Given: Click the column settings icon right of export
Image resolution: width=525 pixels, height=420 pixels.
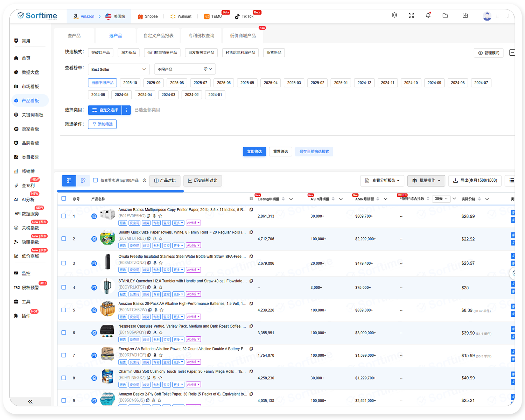Looking at the screenshot, I should (x=511, y=181).
